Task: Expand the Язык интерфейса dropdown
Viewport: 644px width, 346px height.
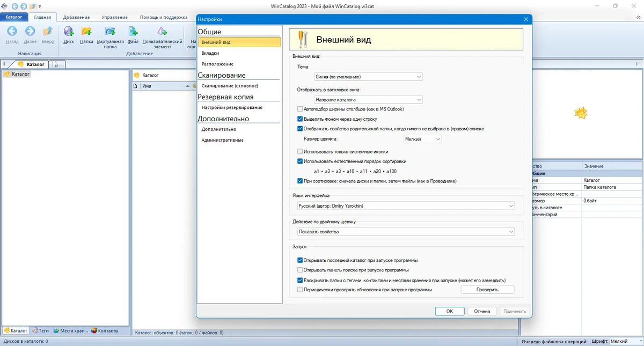Action: pyautogui.click(x=406, y=205)
